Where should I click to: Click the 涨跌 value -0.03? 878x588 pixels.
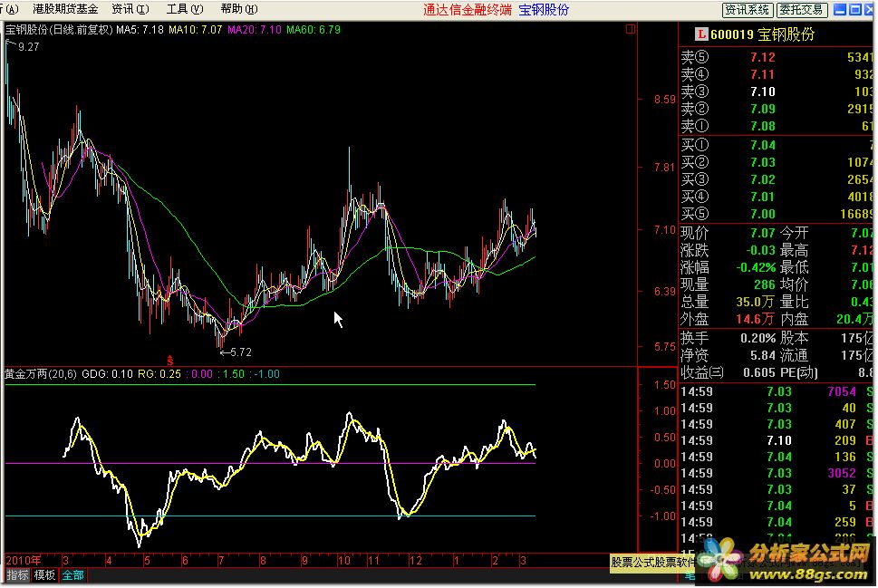click(x=760, y=250)
